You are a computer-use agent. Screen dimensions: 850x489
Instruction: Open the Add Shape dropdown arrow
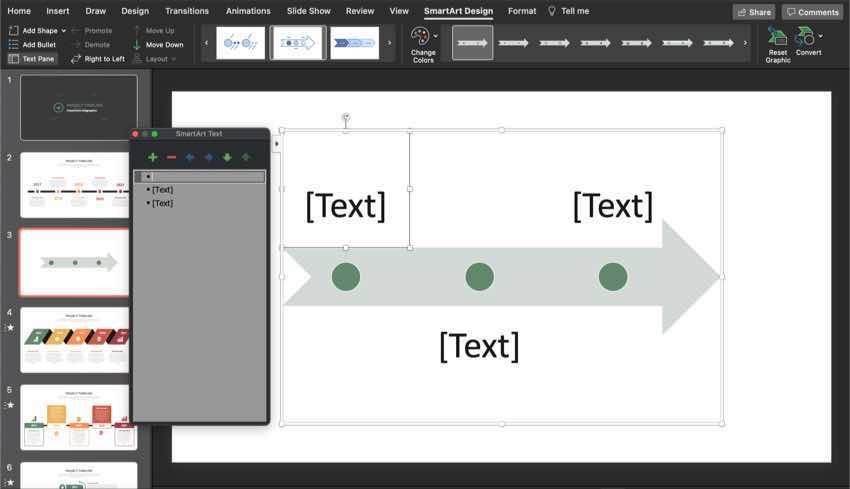[x=64, y=31]
